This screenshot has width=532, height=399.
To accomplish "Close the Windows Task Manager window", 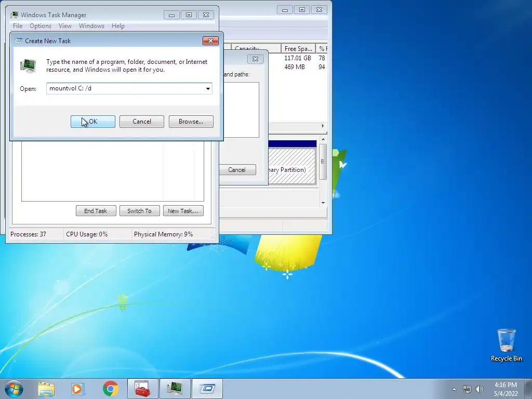I will (x=206, y=15).
